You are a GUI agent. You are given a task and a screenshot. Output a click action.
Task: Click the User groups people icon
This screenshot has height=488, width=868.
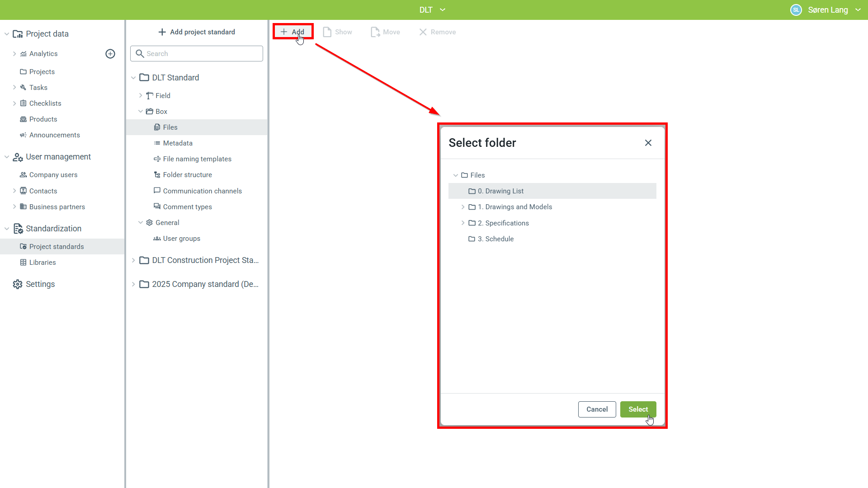157,239
